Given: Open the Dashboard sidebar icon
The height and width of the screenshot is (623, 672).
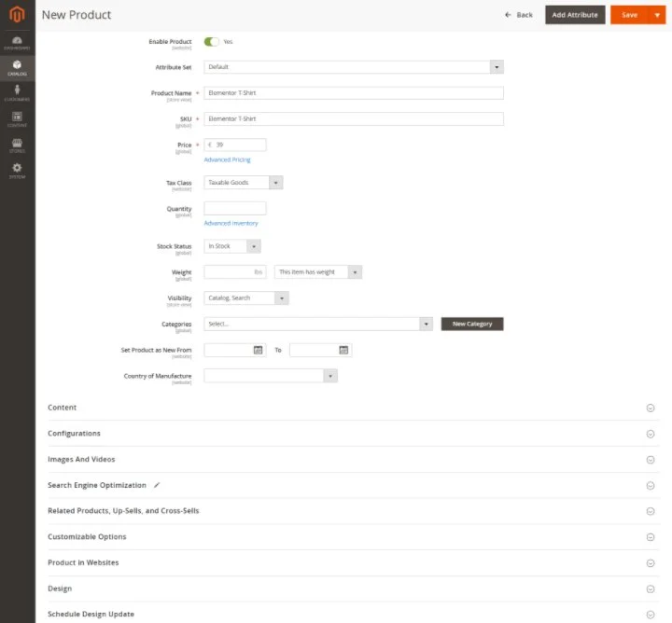Looking at the screenshot, I should pos(17,43).
